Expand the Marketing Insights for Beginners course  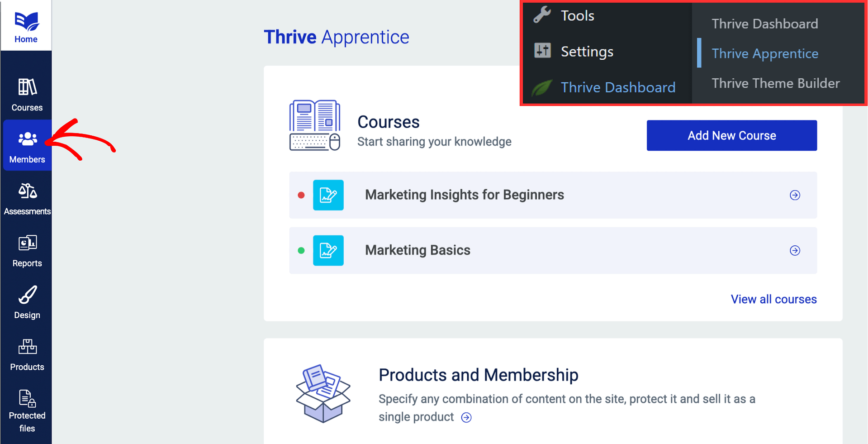[795, 195]
